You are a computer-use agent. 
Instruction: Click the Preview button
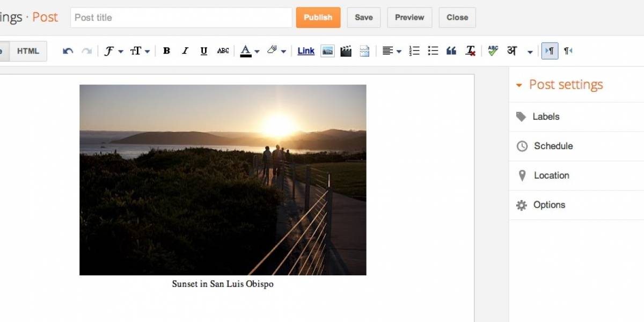tap(409, 17)
